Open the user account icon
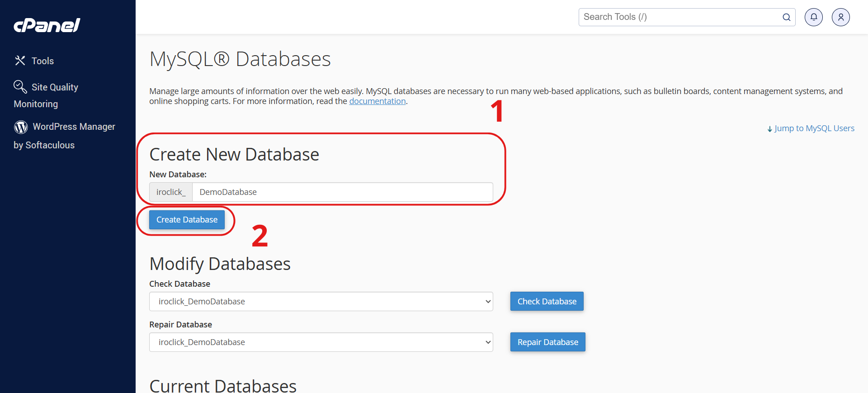Viewport: 868px width, 393px height. coord(841,17)
